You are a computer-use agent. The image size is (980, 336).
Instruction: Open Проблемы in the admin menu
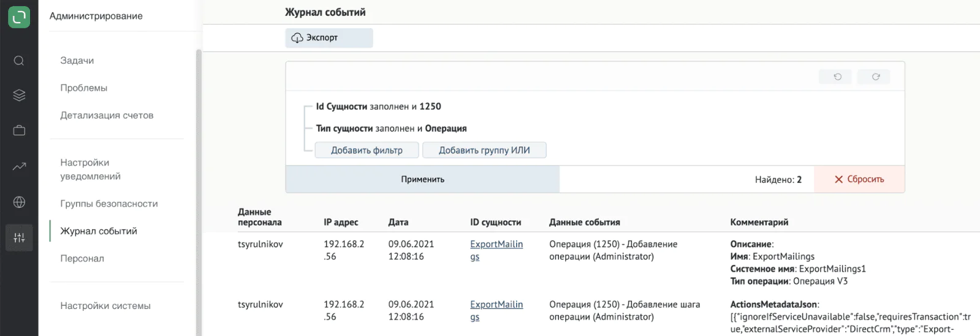(x=84, y=88)
